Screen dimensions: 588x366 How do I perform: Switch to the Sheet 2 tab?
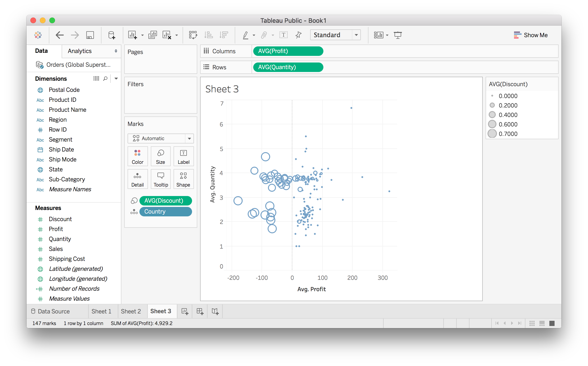point(131,311)
